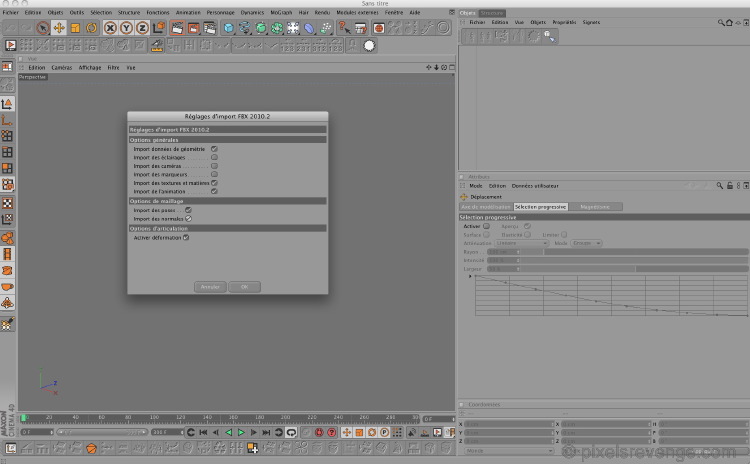Click the Cube primitive icon

point(229,28)
